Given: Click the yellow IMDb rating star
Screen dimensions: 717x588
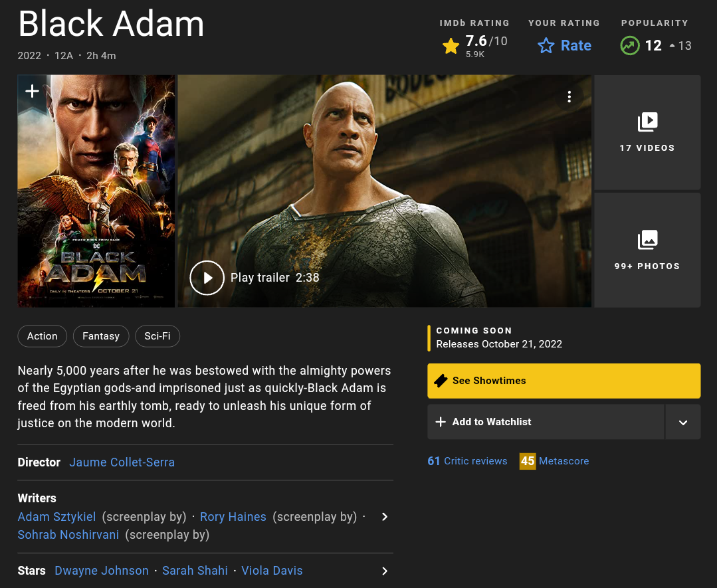Looking at the screenshot, I should [x=451, y=47].
